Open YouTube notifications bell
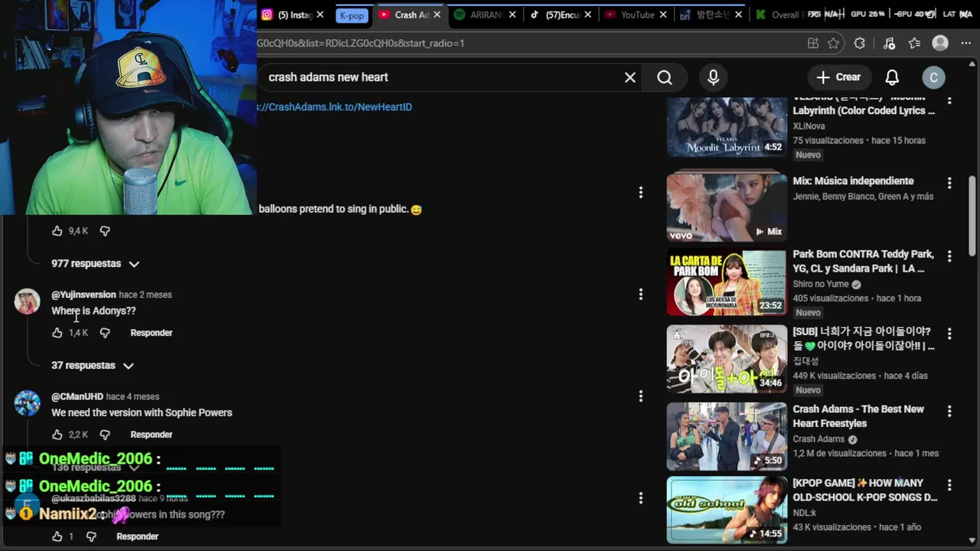This screenshot has width=980, height=551. pos(892,77)
